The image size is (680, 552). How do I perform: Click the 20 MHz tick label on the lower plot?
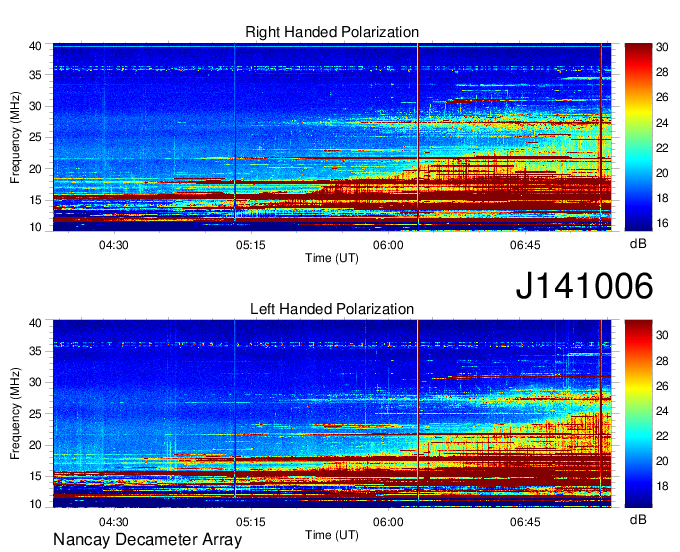point(36,445)
